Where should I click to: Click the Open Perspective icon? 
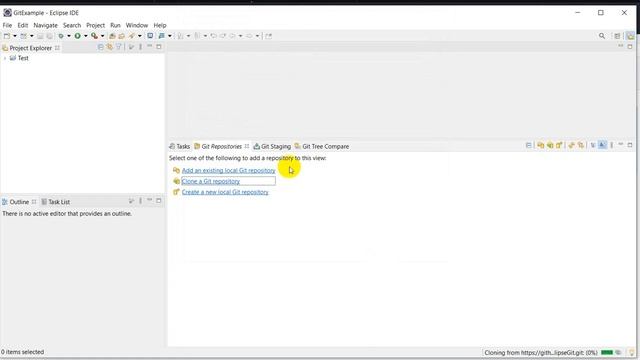[x=617, y=36]
